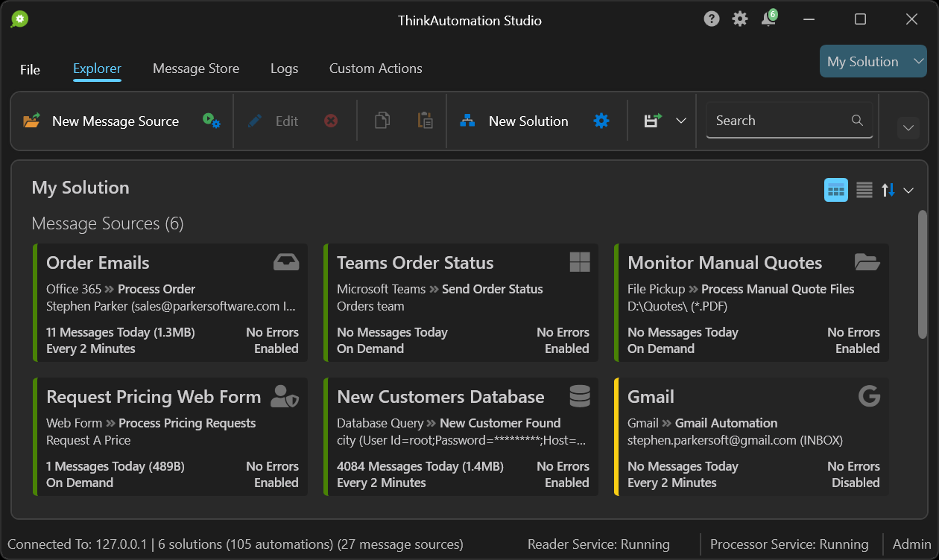Click 4084 Messages Today (1.4MB) text
The height and width of the screenshot is (560, 939).
tap(420, 466)
